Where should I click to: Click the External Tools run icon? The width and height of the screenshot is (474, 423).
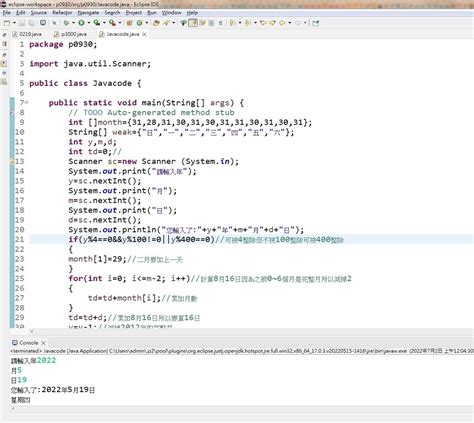pyautogui.click(x=112, y=23)
